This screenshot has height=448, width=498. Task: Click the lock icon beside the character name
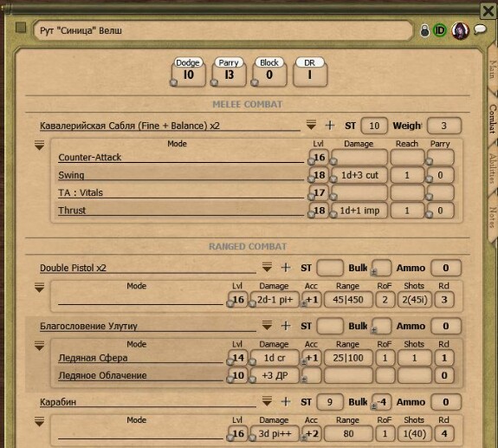[x=424, y=31]
